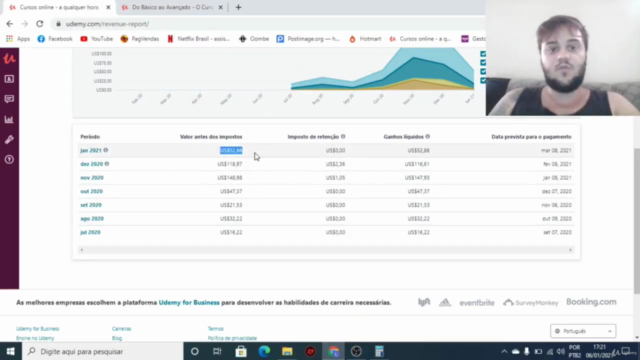Click the table's left scroll arrow

82,250
